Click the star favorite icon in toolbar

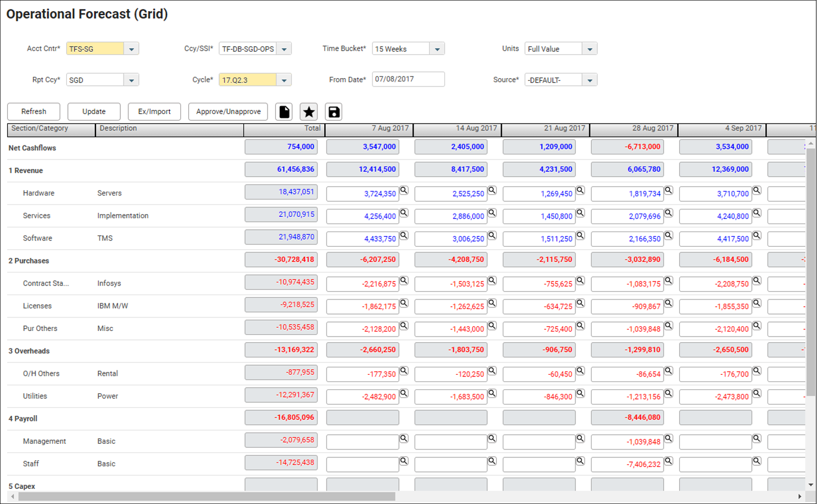click(308, 112)
